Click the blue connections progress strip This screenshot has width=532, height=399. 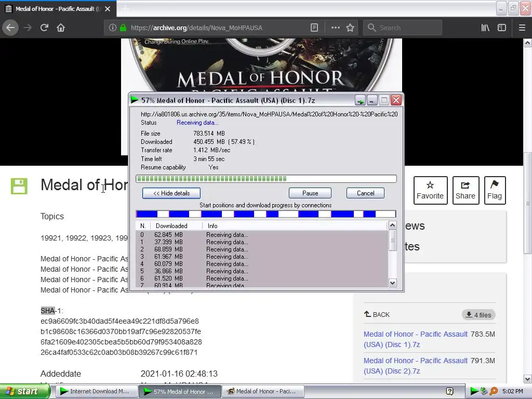[x=265, y=214]
